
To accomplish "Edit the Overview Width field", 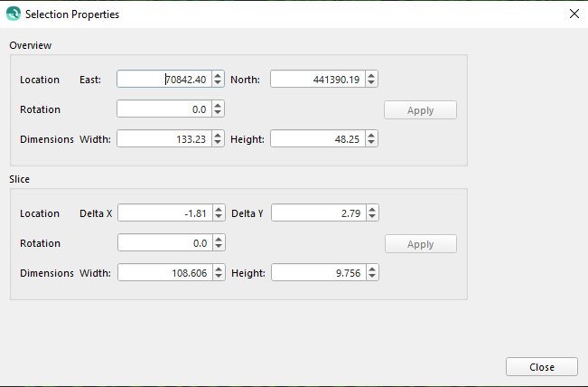I will 164,139.
